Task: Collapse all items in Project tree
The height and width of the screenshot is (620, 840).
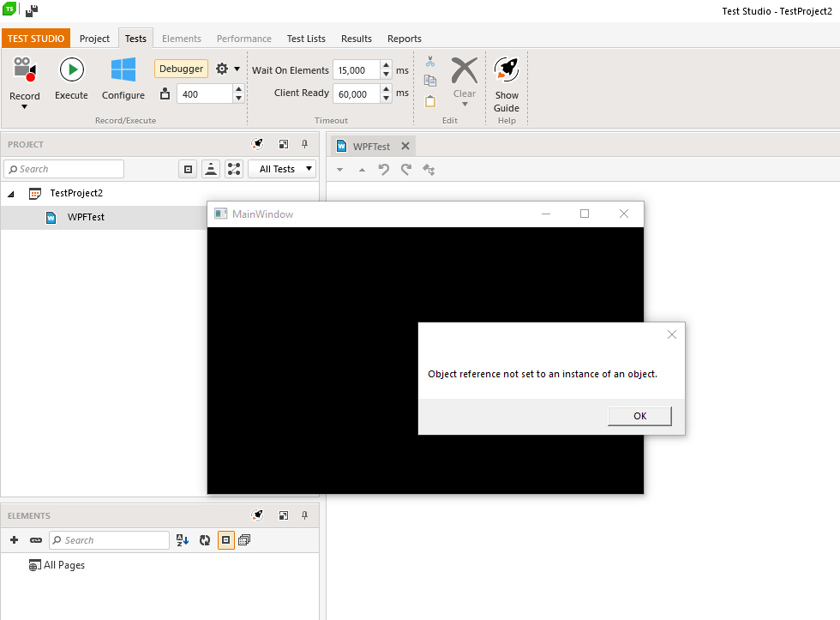Action: 188,169
